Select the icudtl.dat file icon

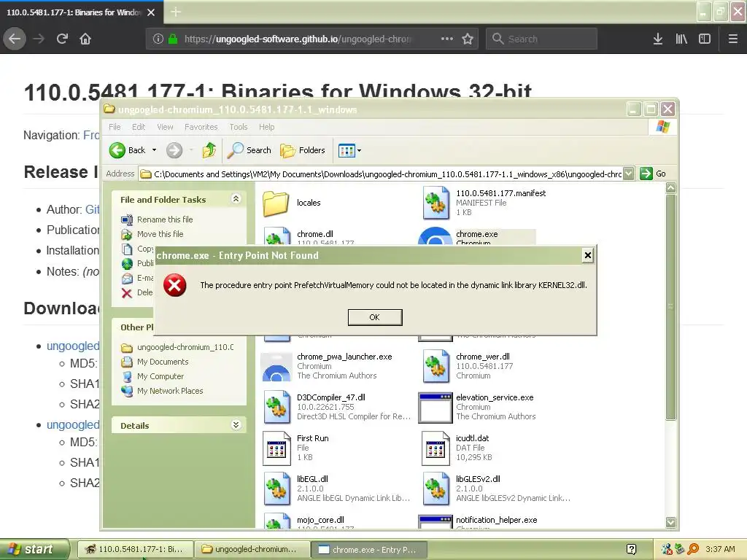436,448
